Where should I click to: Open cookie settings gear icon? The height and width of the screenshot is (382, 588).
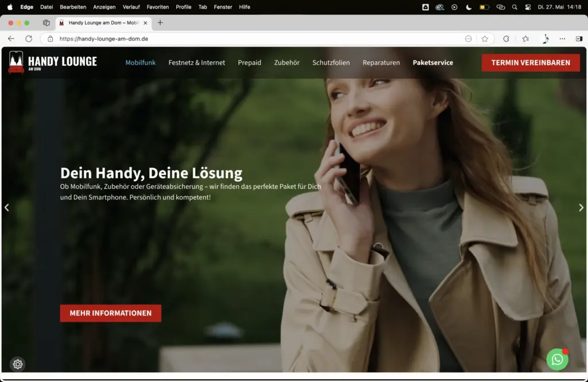point(18,364)
